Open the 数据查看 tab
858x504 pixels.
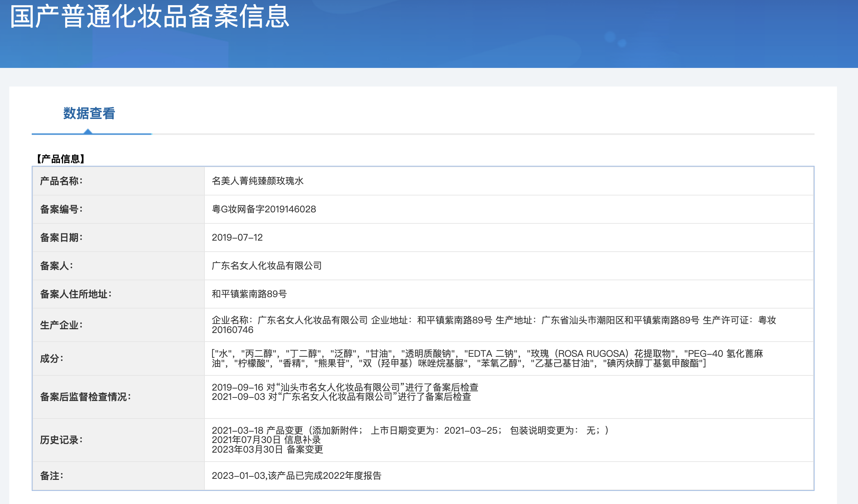click(89, 113)
